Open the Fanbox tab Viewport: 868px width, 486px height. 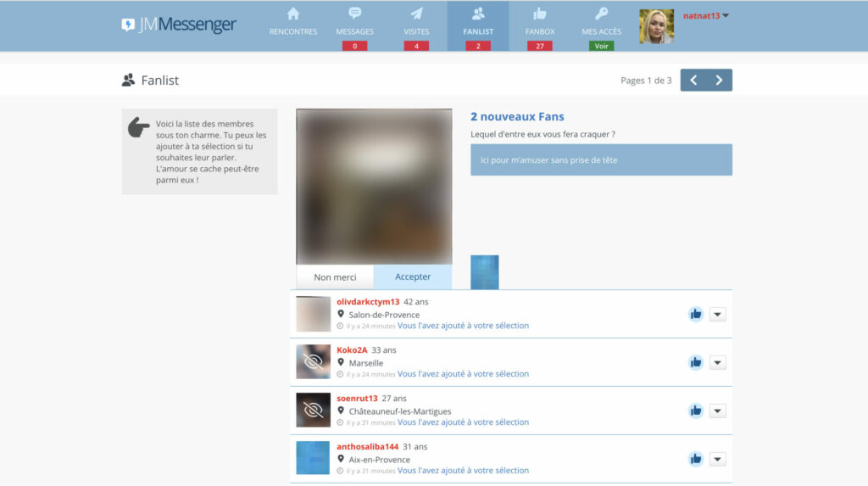point(540,21)
